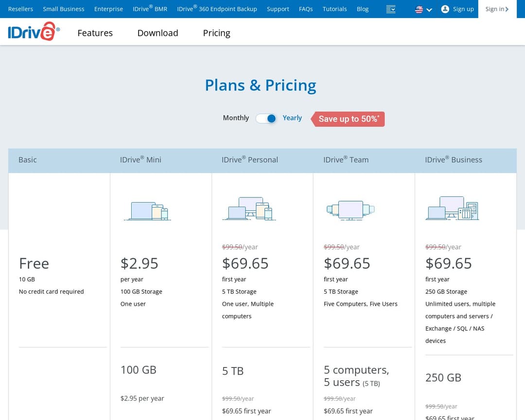Click the '250 GB' storage option heading

click(x=443, y=377)
